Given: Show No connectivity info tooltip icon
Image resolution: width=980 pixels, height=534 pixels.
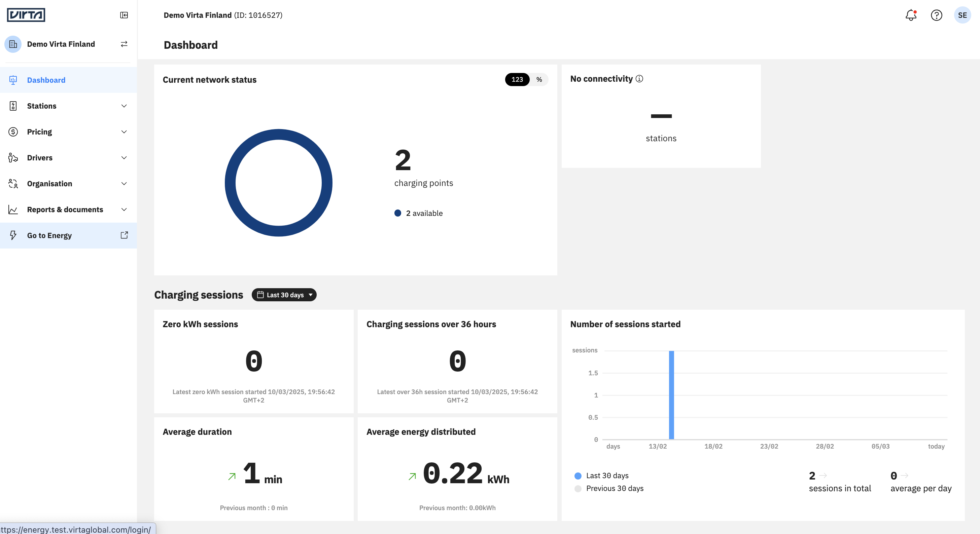Looking at the screenshot, I should [639, 79].
